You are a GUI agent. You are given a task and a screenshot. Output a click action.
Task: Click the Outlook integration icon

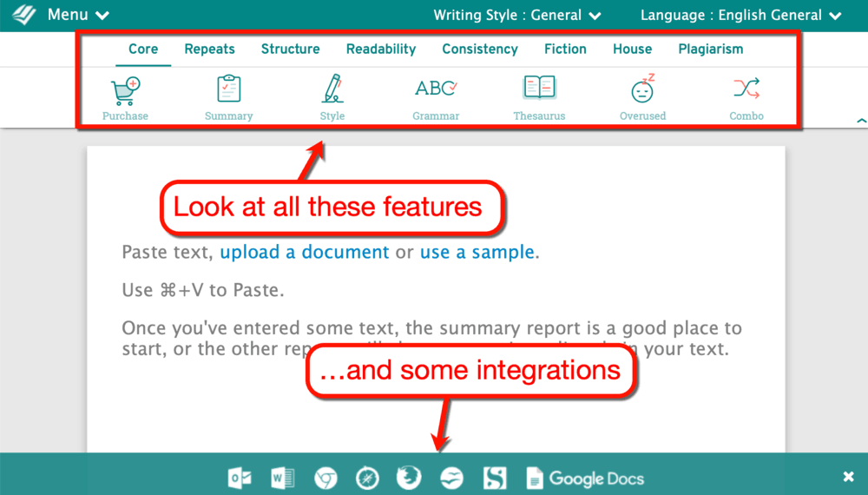point(240,478)
